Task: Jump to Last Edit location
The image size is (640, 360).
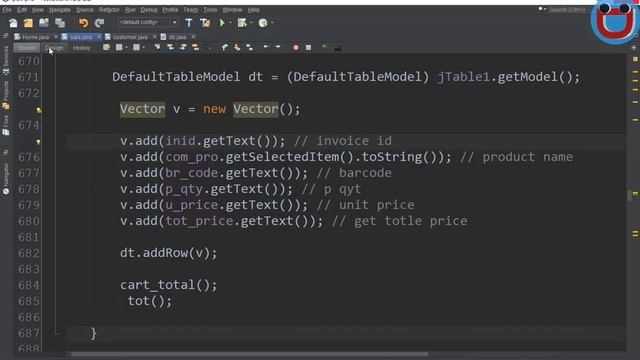Action: pyautogui.click(x=107, y=48)
